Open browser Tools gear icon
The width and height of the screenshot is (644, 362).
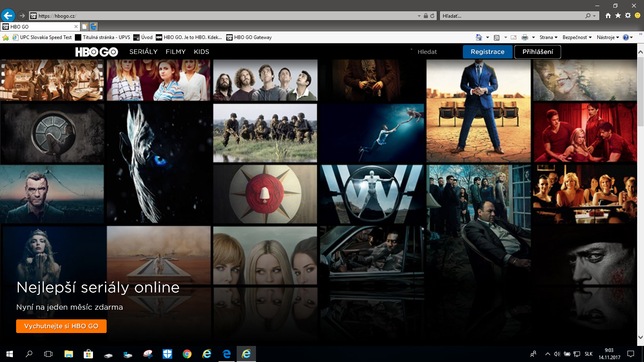point(628,15)
